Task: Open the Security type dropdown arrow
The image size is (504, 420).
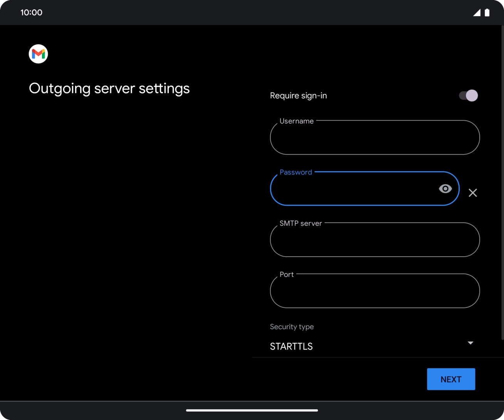Action: pos(470,343)
